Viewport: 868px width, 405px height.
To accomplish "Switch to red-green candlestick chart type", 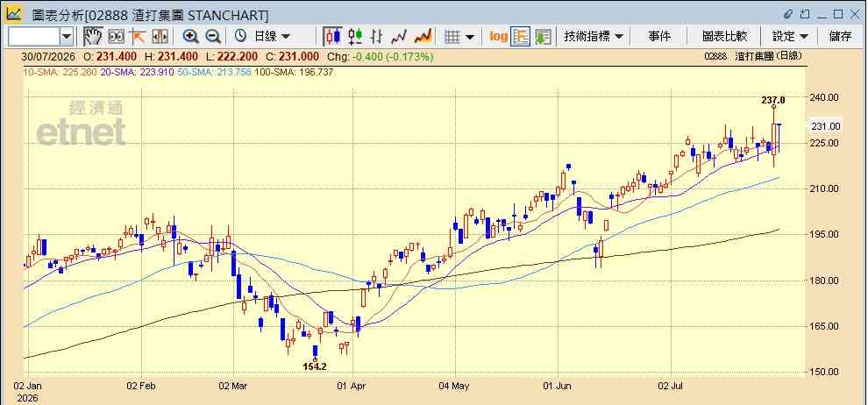I will pos(355,37).
